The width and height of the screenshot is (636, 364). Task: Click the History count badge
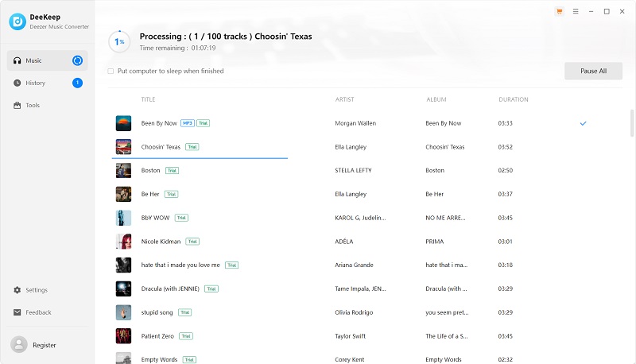[77, 83]
